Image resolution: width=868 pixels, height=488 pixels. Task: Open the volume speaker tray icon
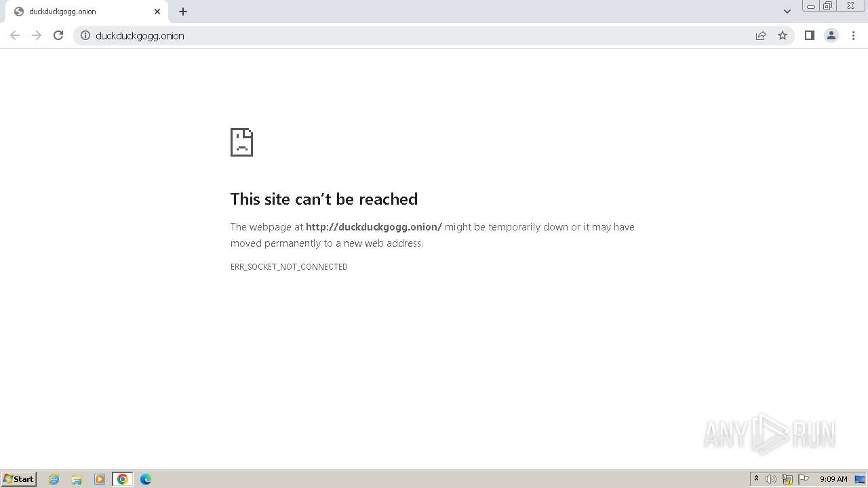tap(771, 479)
